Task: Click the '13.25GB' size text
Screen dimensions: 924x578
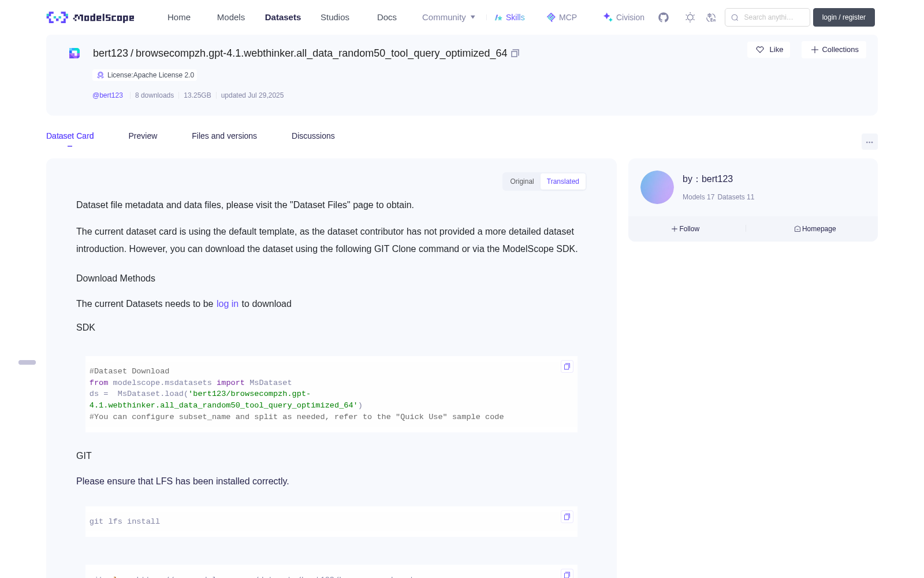Action: coord(198,95)
